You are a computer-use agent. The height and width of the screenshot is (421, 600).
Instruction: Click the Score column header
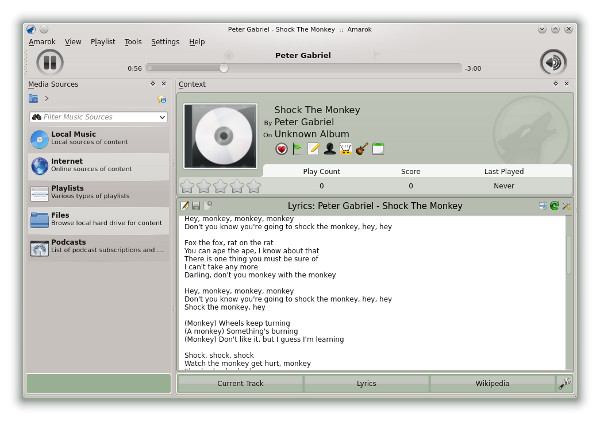pyautogui.click(x=411, y=171)
